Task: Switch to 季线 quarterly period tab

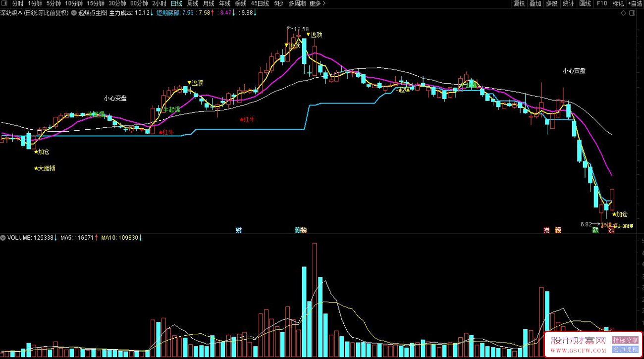Action: [x=241, y=3]
